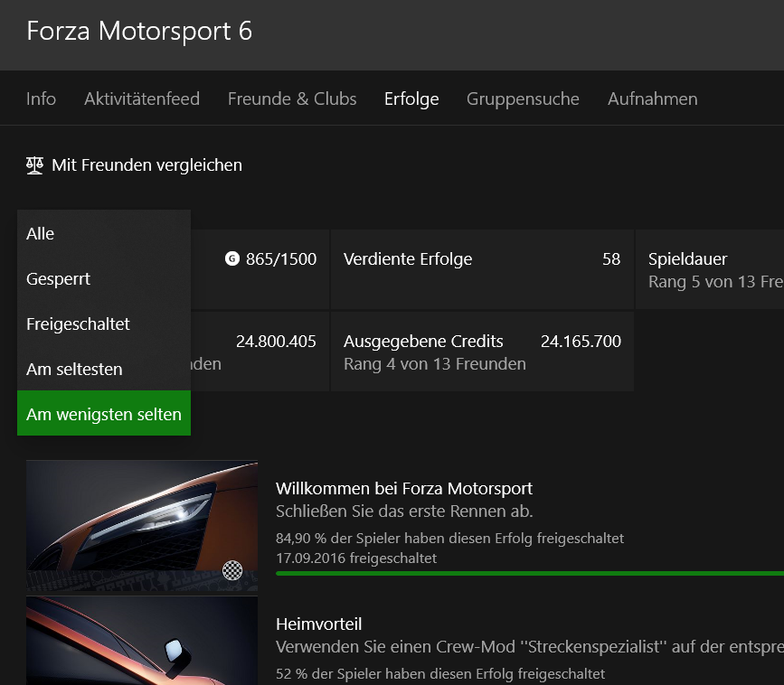This screenshot has width=784, height=685.
Task: Click the checkered flag achievement badge
Action: (232, 570)
